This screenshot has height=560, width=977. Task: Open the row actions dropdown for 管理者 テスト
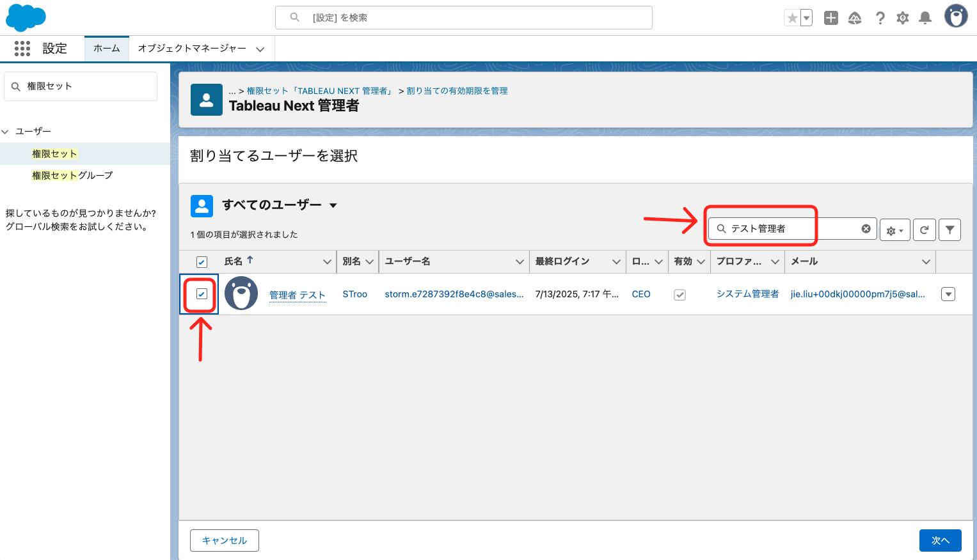tap(949, 294)
